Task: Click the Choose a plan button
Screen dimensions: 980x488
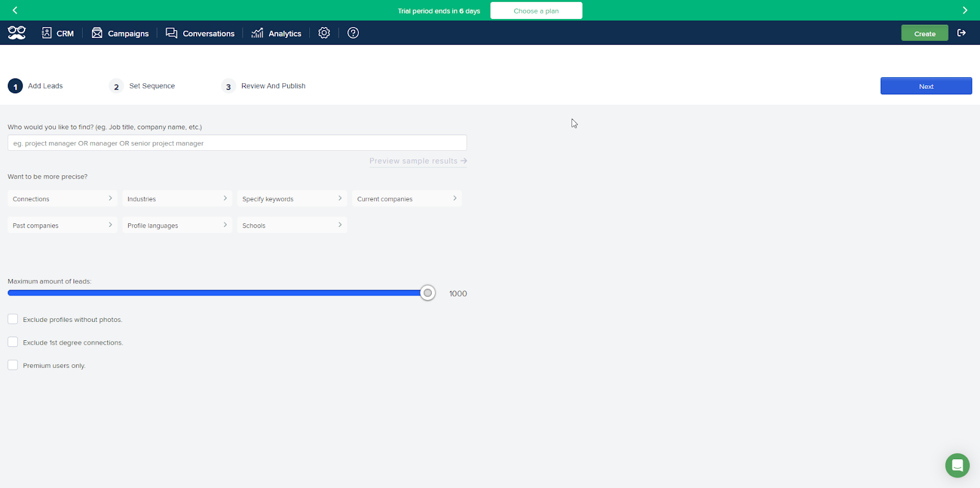Action: [536, 10]
